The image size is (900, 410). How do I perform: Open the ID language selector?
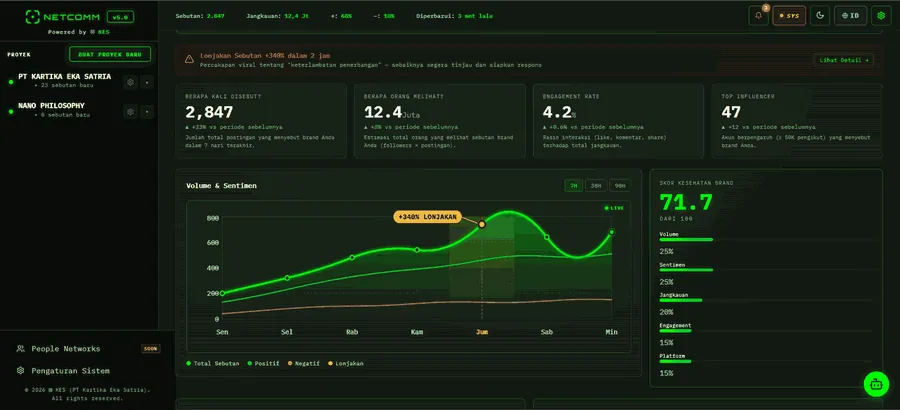(851, 16)
